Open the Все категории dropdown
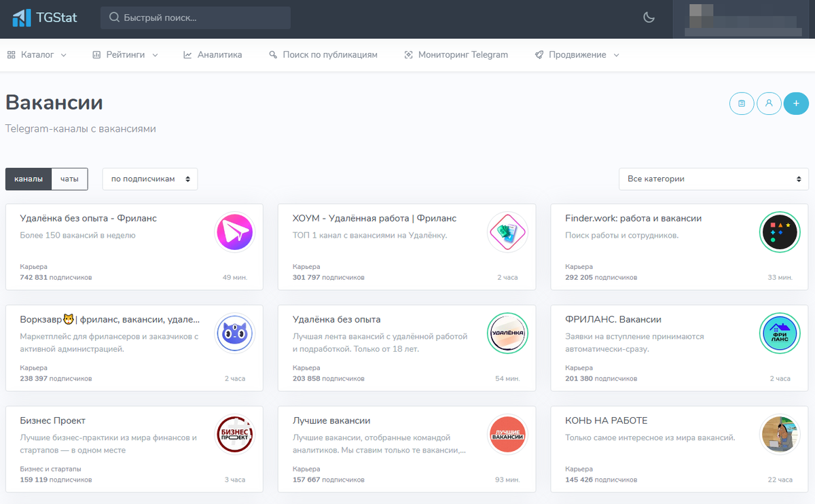Viewport: 815px width, 504px height. point(713,179)
